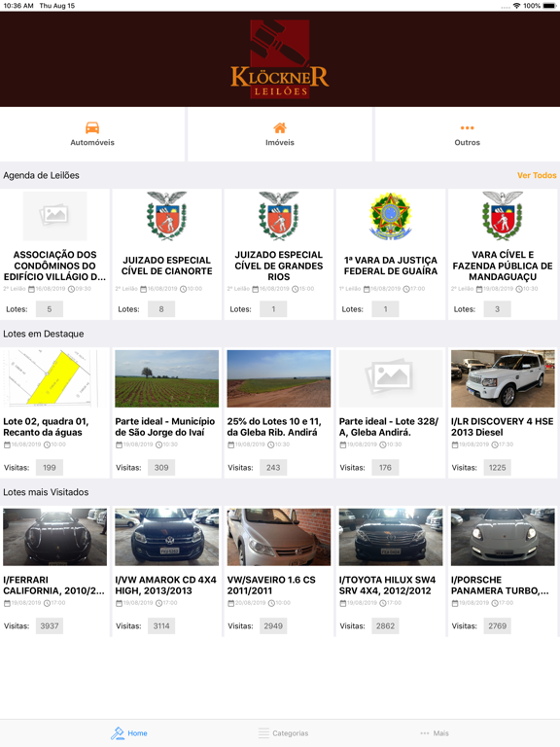Viewport: 560px width, 747px height.
Task: Open white Land Rover Discovery thumbnail
Action: point(503,378)
